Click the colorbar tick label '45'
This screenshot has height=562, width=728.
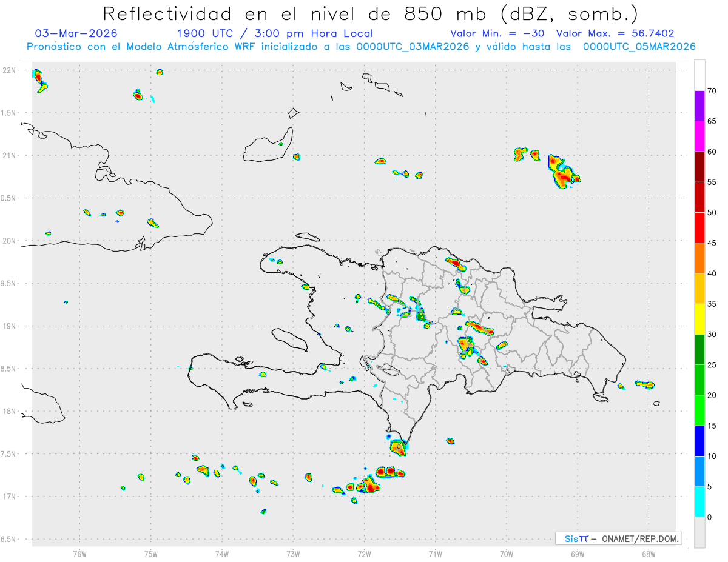[x=713, y=243]
